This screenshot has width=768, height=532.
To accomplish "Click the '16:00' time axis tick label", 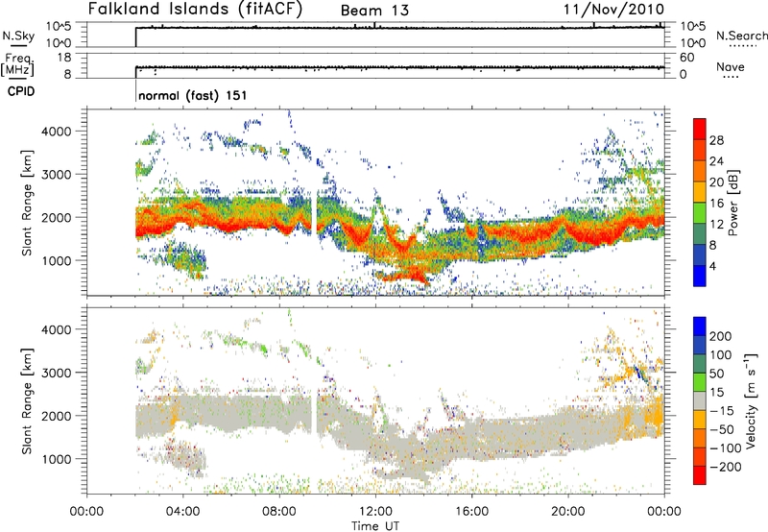I will (x=471, y=512).
